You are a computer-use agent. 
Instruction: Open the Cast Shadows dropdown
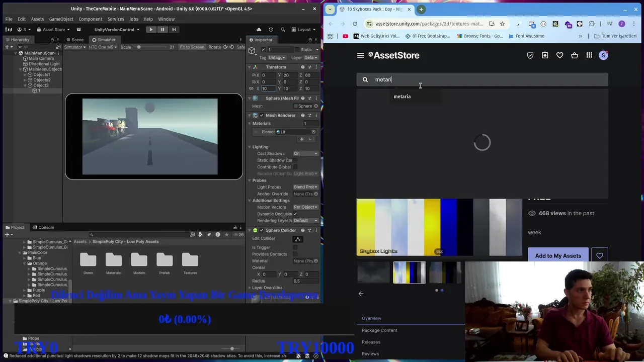[306, 153]
